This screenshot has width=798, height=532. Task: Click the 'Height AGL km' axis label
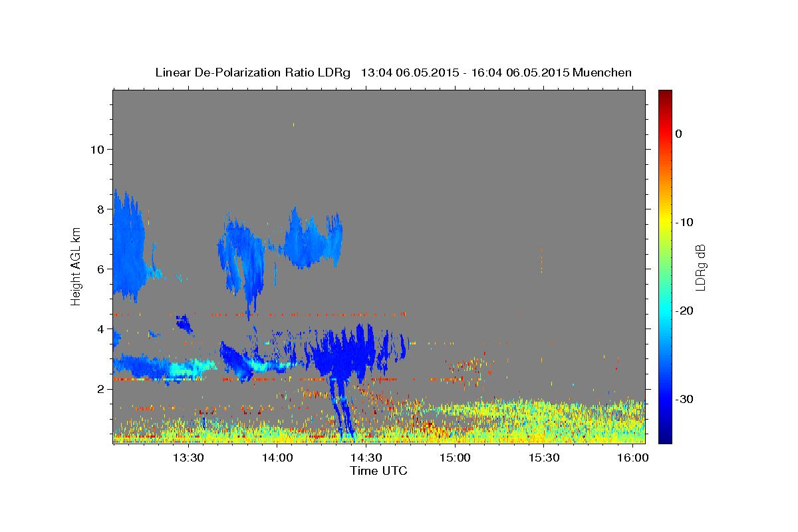point(76,267)
